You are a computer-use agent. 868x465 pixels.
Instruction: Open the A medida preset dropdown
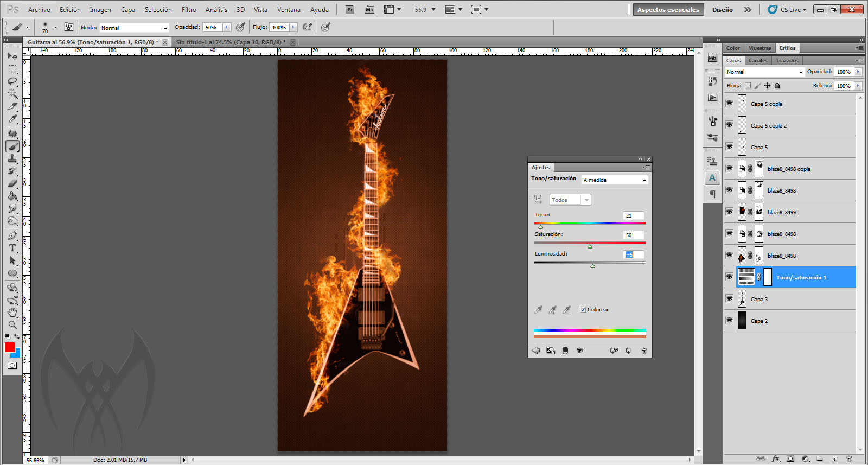(x=615, y=180)
